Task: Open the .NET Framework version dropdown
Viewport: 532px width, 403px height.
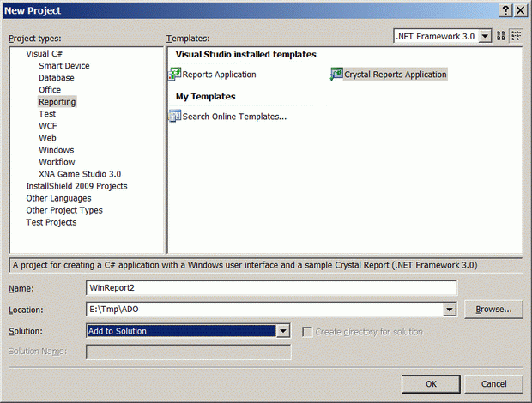Action: (485, 36)
